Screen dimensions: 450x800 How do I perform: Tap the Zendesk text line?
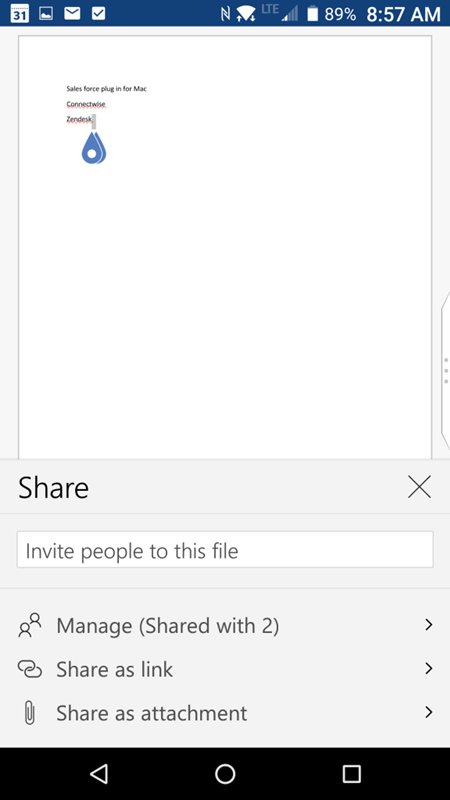(x=79, y=119)
